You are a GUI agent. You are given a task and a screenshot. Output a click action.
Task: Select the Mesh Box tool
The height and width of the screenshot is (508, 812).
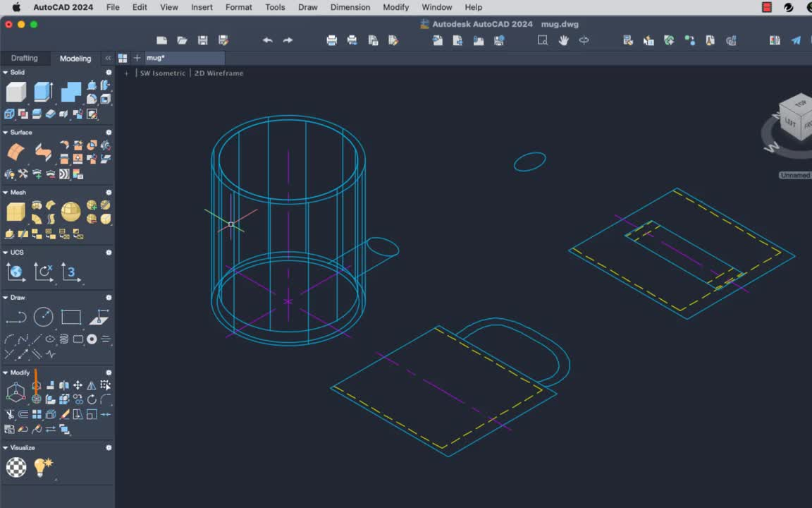pos(16,212)
